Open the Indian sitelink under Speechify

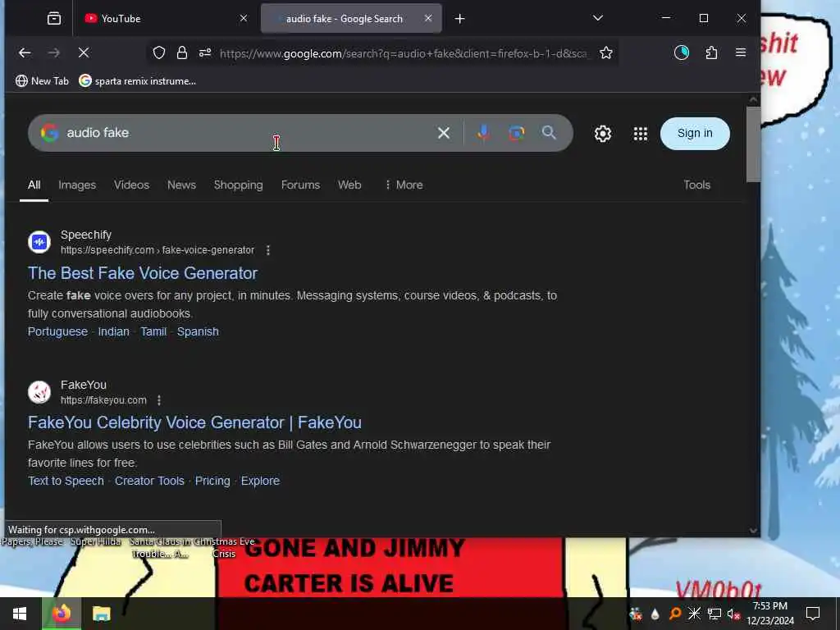[113, 331]
